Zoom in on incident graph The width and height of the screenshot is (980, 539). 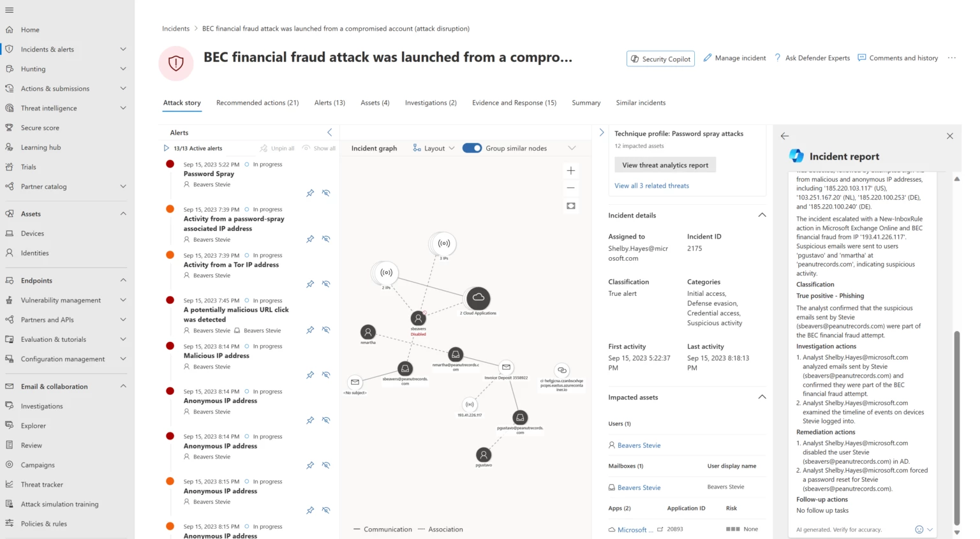[571, 170]
